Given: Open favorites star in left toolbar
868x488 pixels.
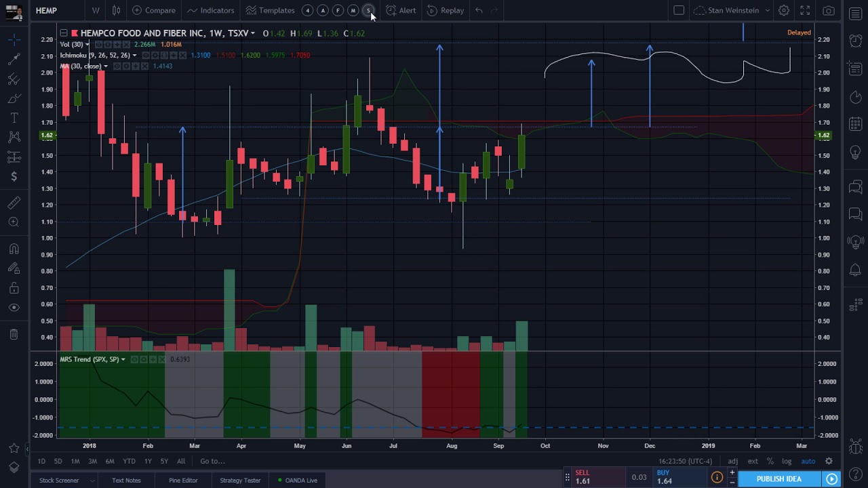Looking at the screenshot, I should (14, 448).
